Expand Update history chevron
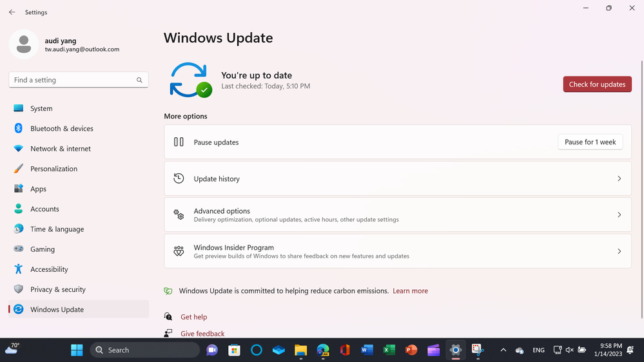Screen dimensions: 644x362 click(620, 178)
